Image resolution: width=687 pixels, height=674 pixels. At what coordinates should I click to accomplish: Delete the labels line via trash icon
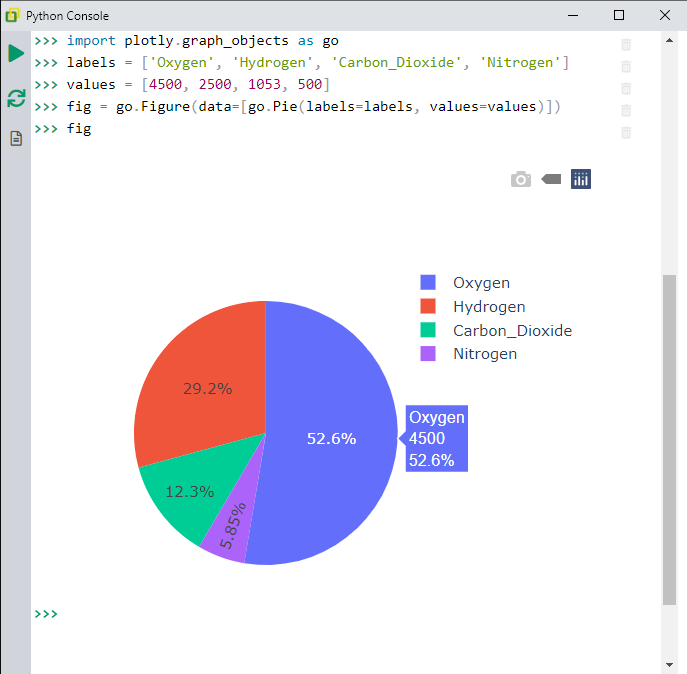click(626, 66)
